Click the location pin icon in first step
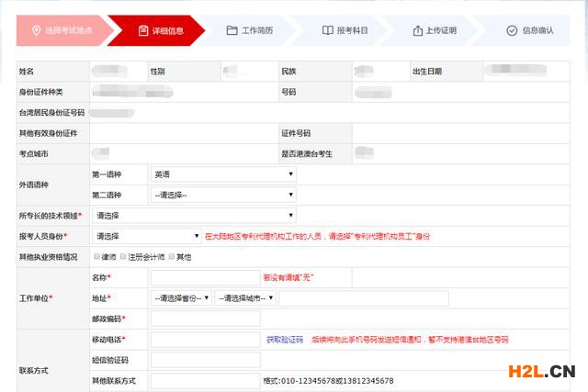 37,30
